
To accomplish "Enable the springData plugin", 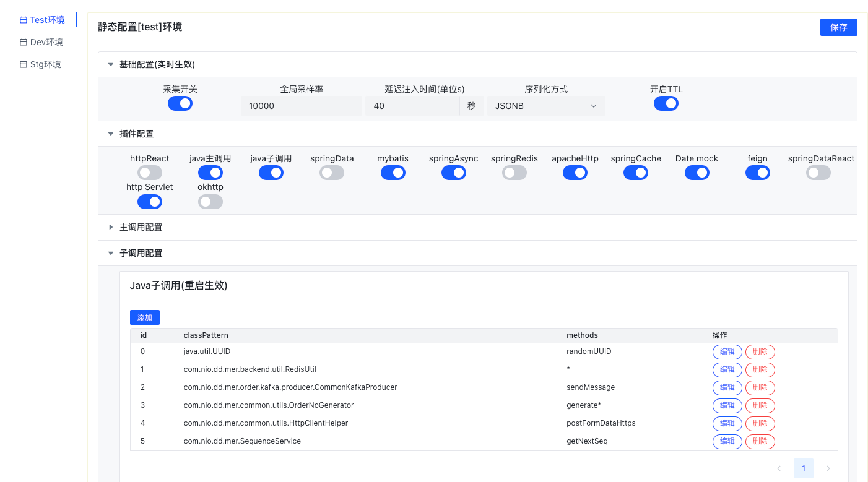I will click(x=331, y=173).
